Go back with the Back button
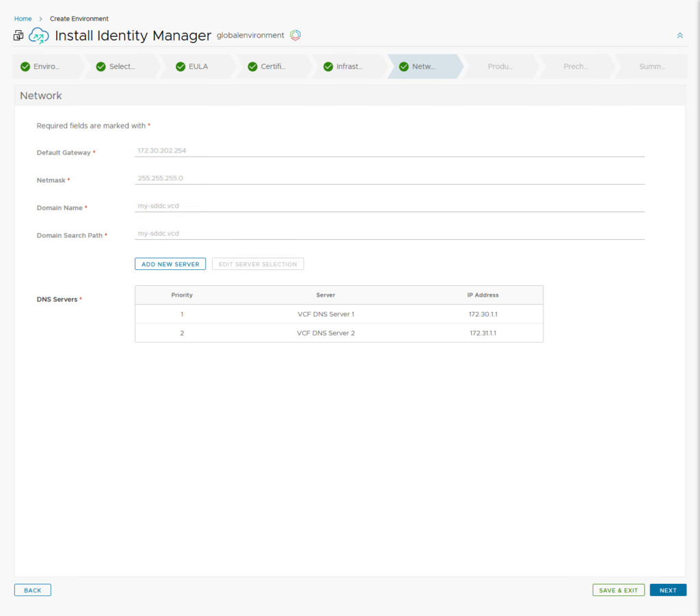The width and height of the screenshot is (700, 616). tap(33, 590)
